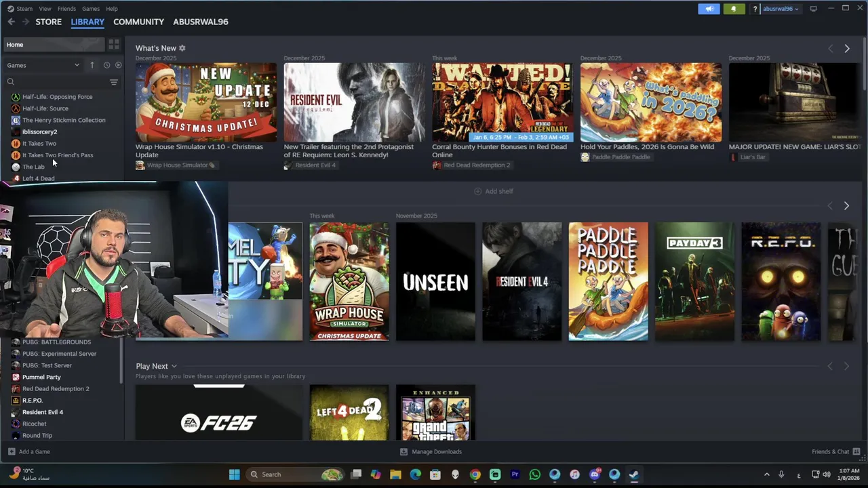Open the Games menu

pyautogui.click(x=91, y=9)
